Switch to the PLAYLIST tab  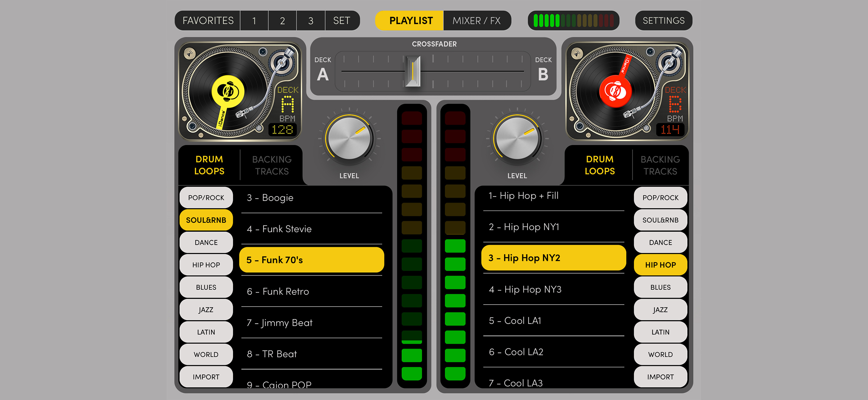[x=410, y=20]
